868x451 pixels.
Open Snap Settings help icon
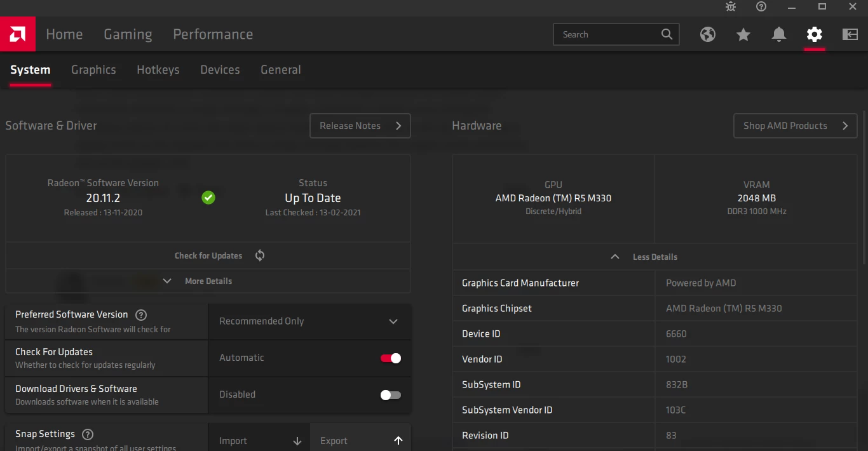coord(88,434)
